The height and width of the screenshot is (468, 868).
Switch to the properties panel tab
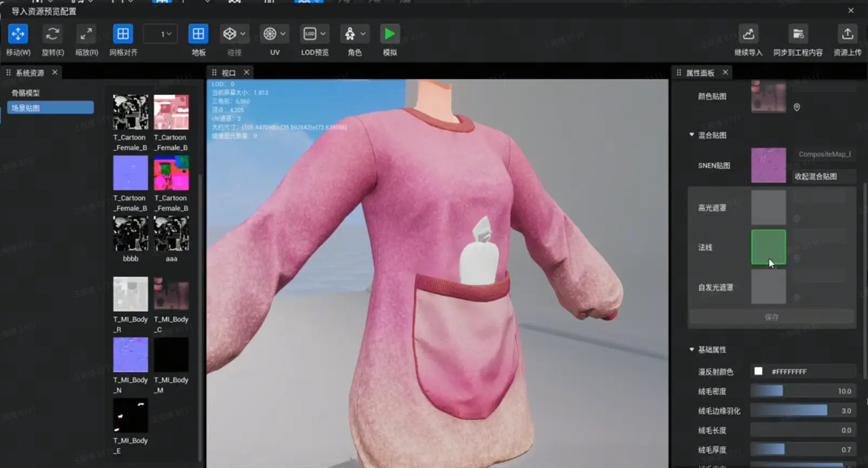tap(700, 72)
